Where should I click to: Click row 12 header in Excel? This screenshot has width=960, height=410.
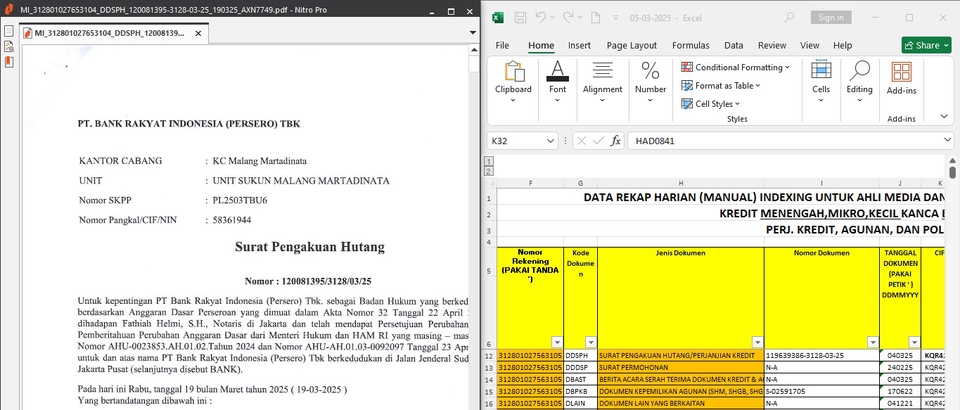[489, 356]
